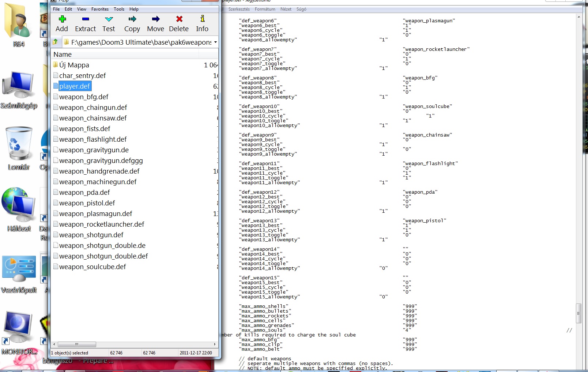The image size is (588, 372).
Task: Select weapon_shotgun_double.def file name
Action: click(103, 256)
